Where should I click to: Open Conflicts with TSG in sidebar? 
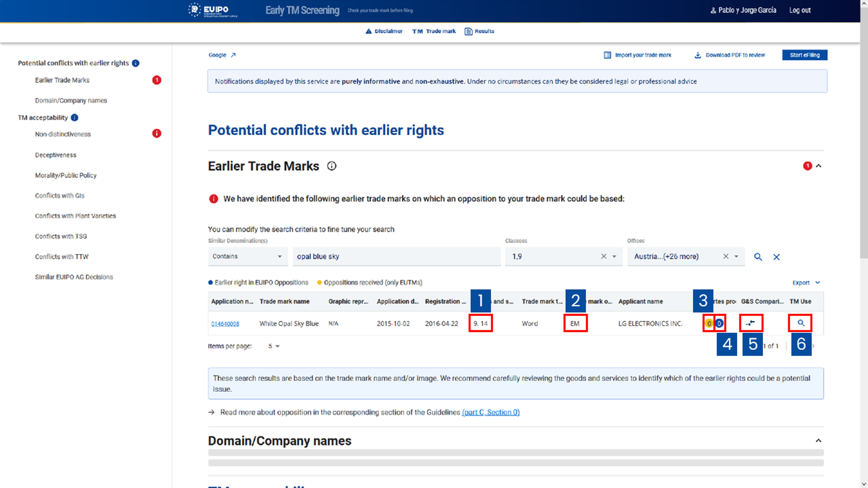tap(61, 236)
